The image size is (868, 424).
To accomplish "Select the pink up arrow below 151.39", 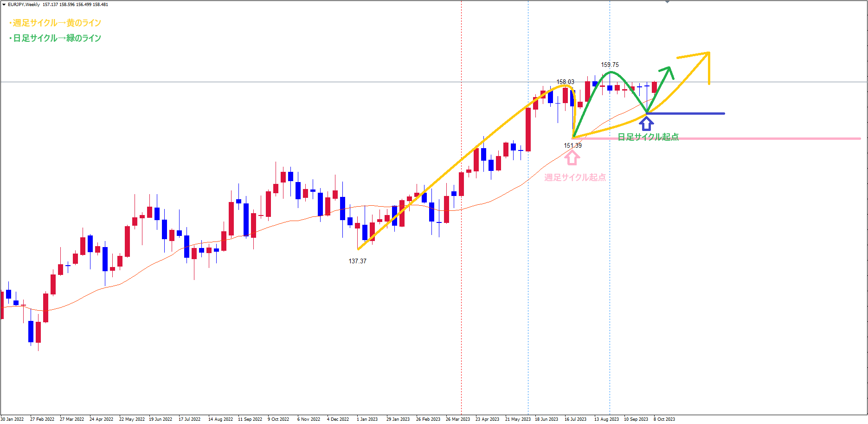I will [x=572, y=158].
